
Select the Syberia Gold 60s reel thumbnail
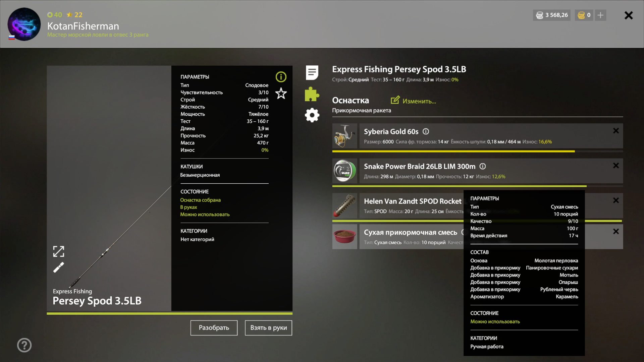[x=345, y=136]
